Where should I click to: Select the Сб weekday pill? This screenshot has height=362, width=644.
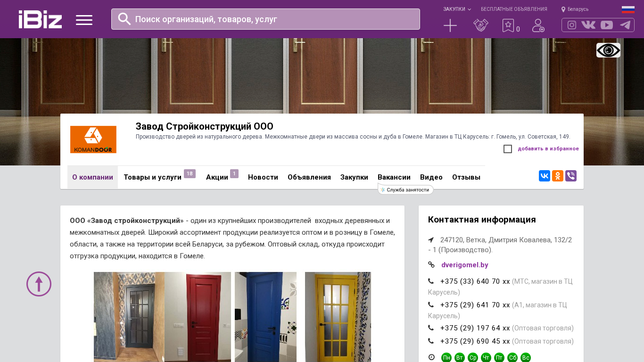pos(512,358)
